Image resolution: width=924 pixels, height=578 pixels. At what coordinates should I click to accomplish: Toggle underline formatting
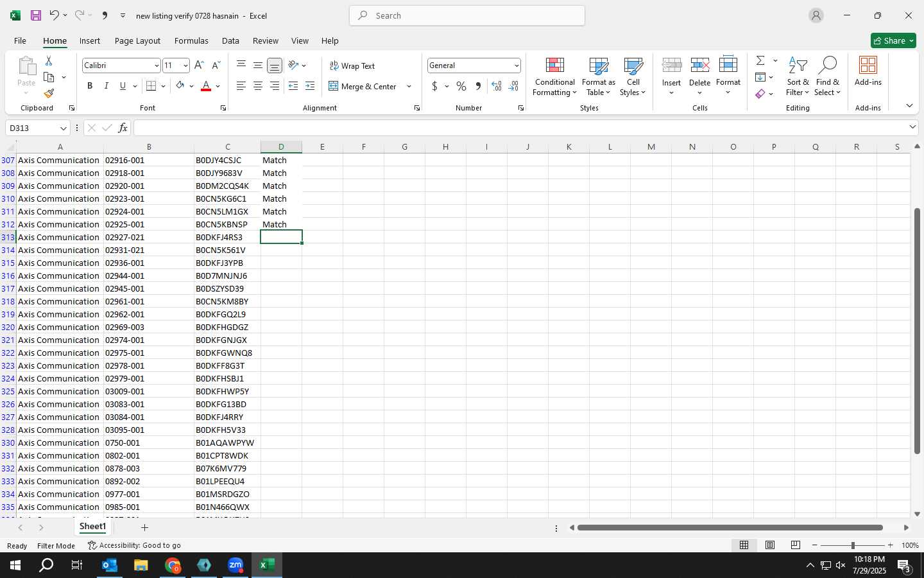click(x=123, y=86)
